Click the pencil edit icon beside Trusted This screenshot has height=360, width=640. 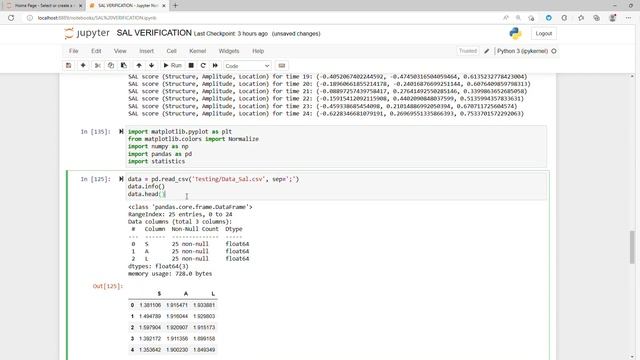click(487, 51)
